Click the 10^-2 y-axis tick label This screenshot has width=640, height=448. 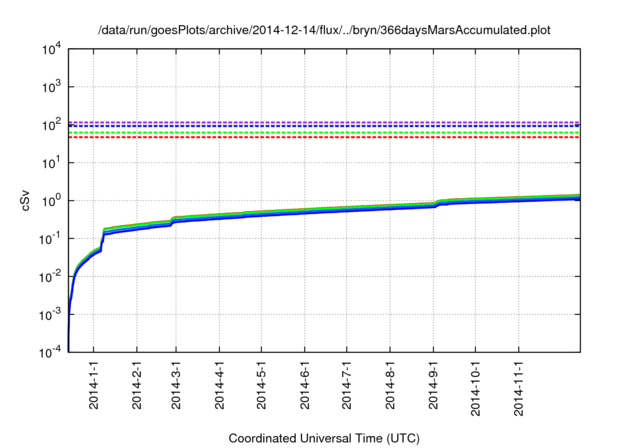pyautogui.click(x=51, y=277)
